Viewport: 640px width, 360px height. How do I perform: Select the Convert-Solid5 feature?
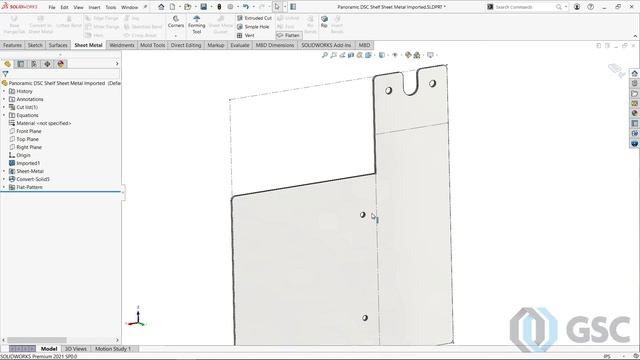[x=29, y=179]
